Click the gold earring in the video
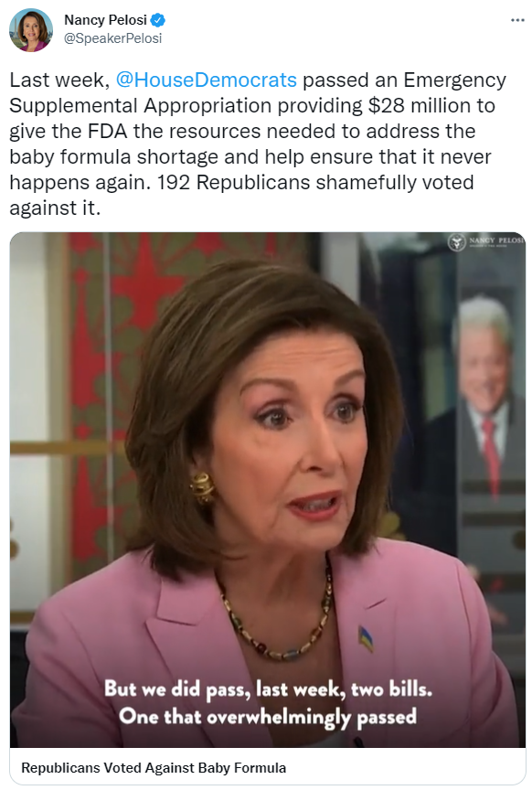This screenshot has width=532, height=790. (x=202, y=487)
